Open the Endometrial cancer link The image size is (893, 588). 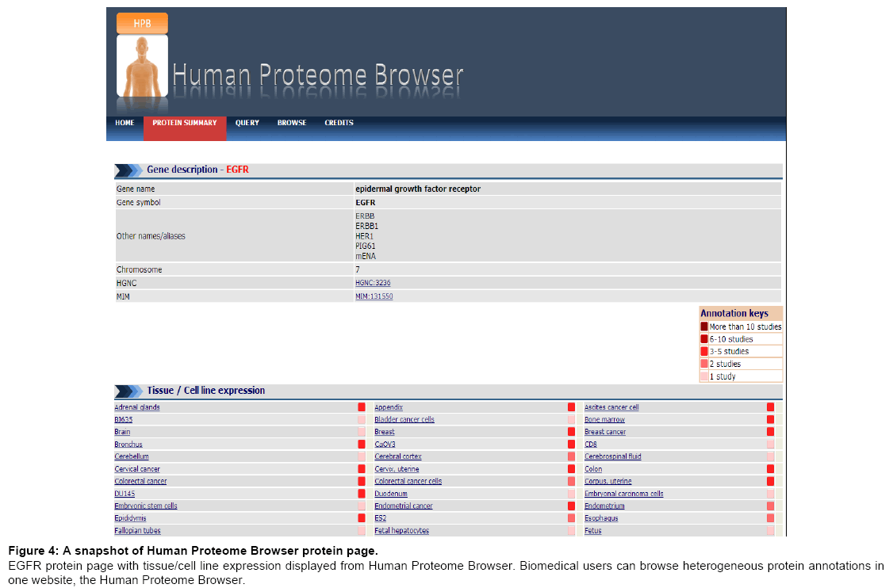click(x=404, y=506)
